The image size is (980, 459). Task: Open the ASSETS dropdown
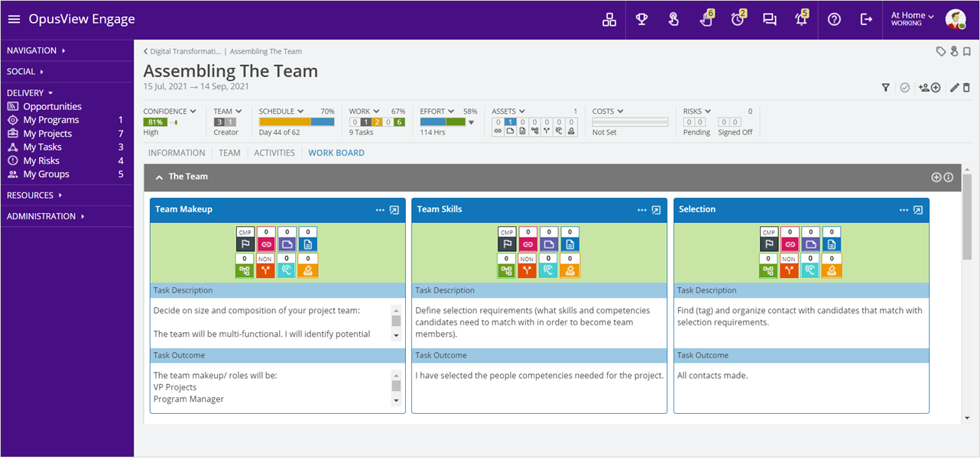tap(509, 112)
